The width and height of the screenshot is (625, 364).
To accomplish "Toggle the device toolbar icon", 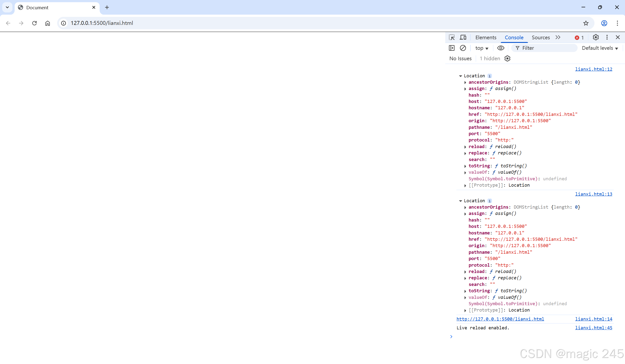I will 463,37.
